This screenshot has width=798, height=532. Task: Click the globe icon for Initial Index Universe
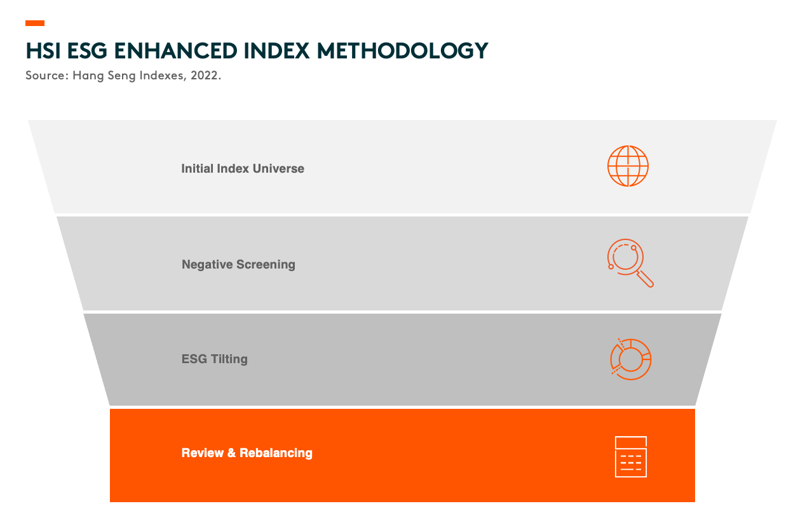pos(628,166)
